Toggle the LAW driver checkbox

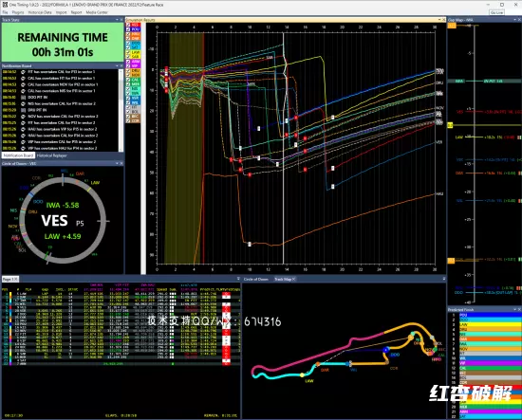click(128, 52)
